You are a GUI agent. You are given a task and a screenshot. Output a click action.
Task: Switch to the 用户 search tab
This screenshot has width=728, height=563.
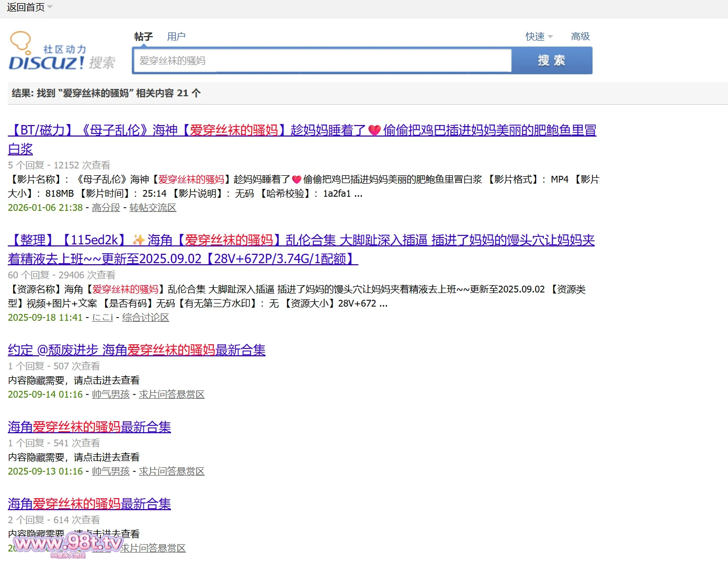[176, 37]
